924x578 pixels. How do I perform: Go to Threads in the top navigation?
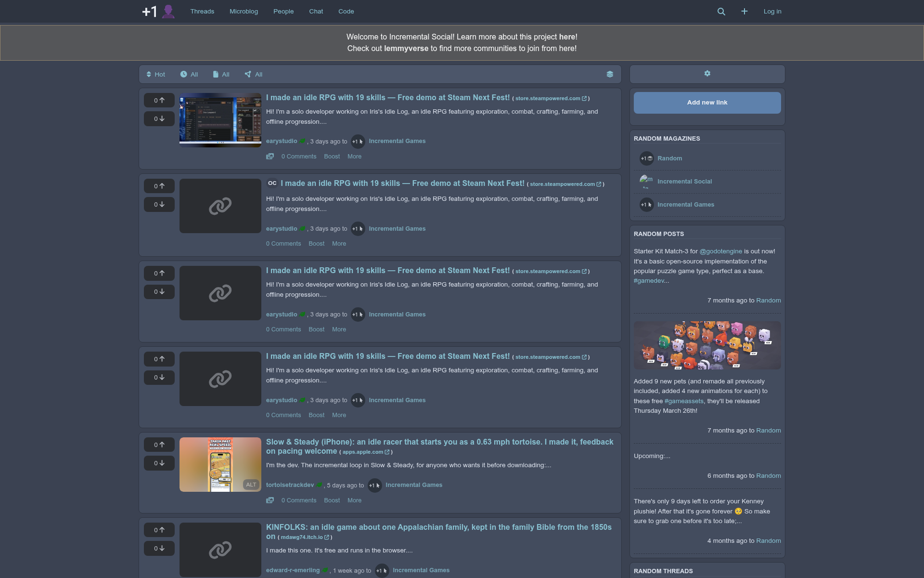(x=202, y=12)
